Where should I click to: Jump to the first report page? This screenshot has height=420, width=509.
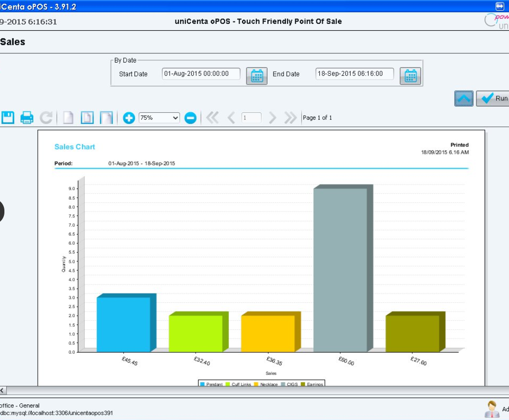click(213, 117)
